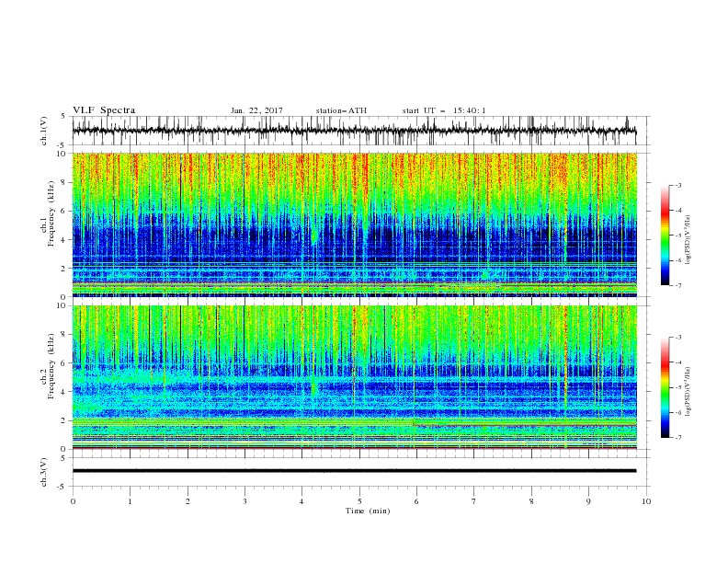
Task: Click the upper PSD color bar
Action: (x=665, y=236)
